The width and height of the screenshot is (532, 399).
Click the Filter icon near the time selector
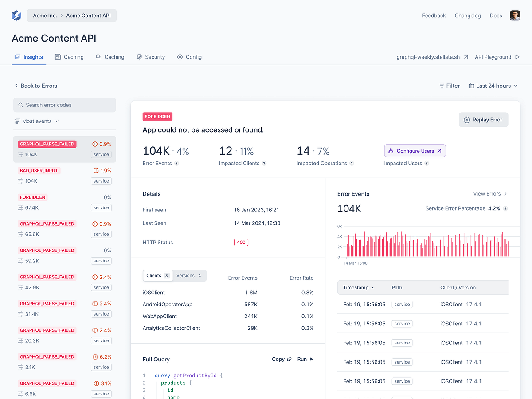click(441, 86)
